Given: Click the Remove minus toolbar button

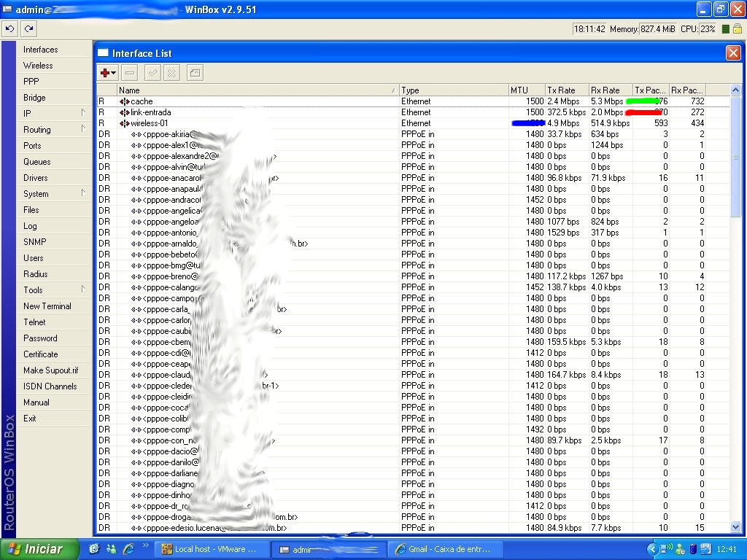Looking at the screenshot, I should 130,73.
